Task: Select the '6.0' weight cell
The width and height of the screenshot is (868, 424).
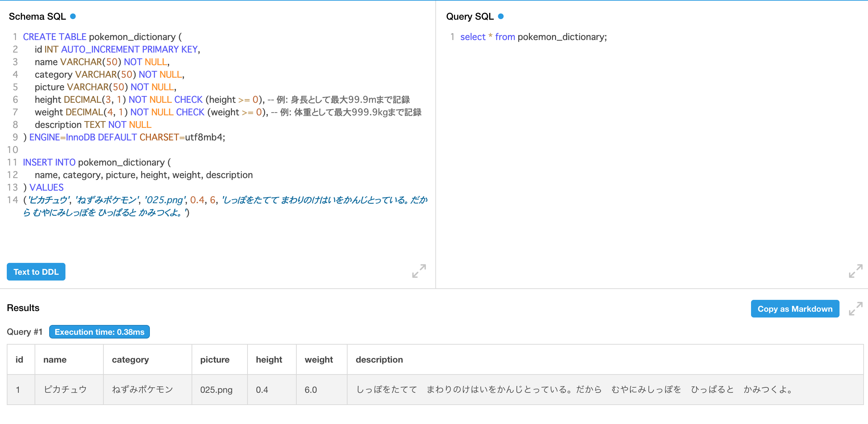Action: [x=321, y=389]
